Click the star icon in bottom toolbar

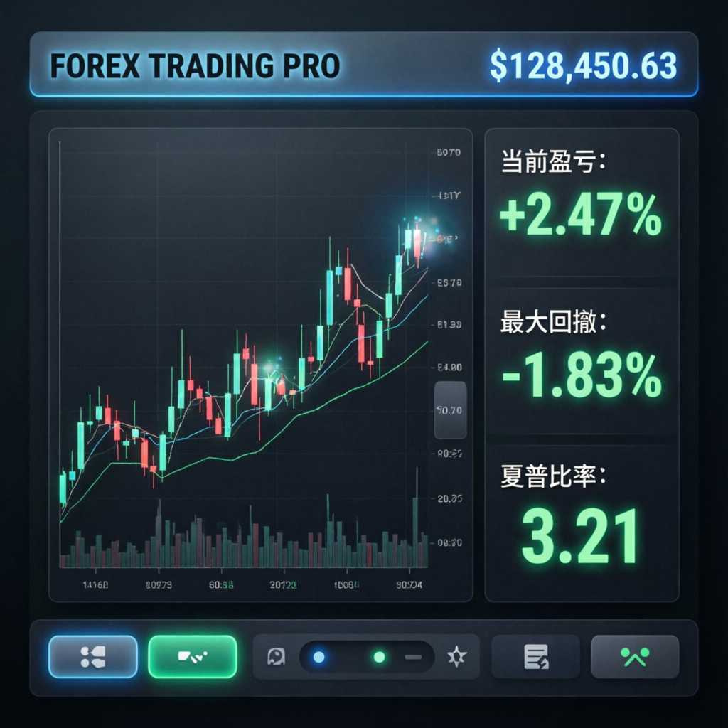(457, 656)
